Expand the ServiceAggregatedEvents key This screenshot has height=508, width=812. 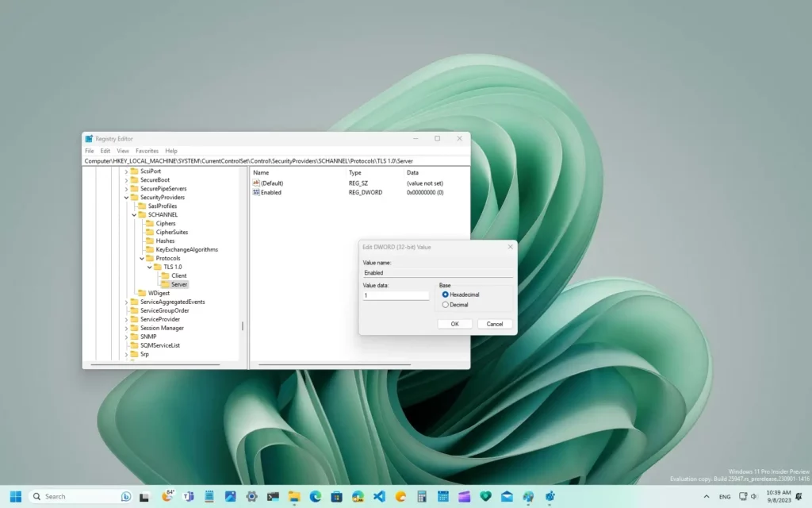(x=126, y=302)
